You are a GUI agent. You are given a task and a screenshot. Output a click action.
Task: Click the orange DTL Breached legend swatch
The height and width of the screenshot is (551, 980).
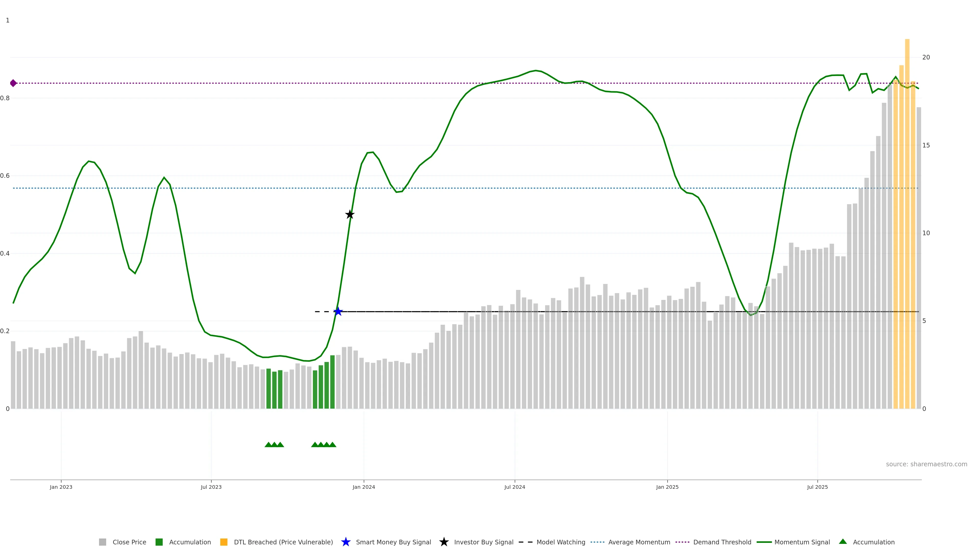pos(224,542)
